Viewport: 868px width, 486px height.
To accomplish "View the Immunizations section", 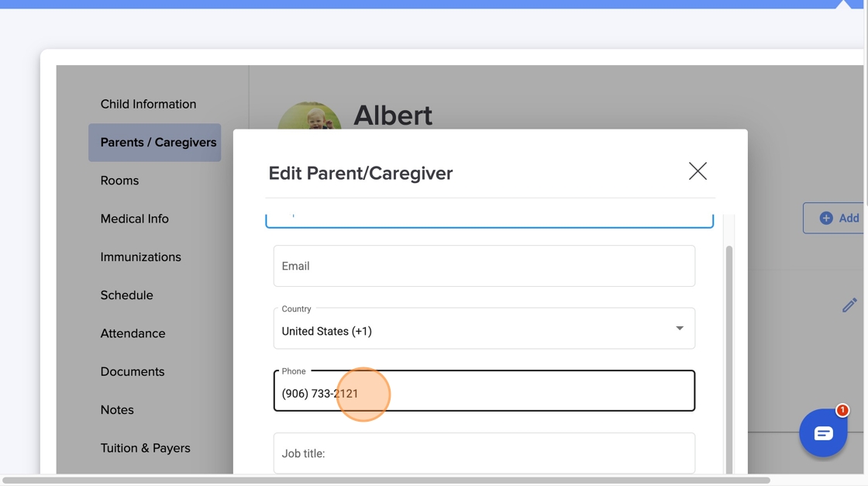I will click(x=140, y=257).
